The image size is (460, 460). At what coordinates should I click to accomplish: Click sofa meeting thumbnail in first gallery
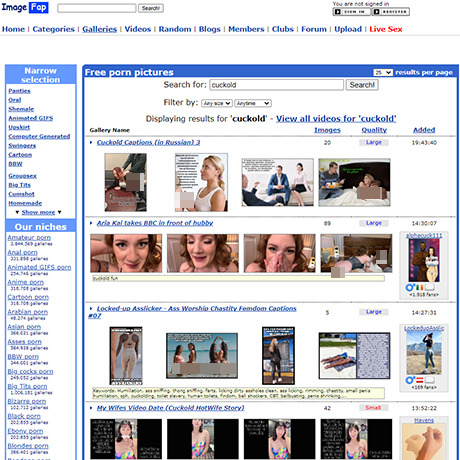tap(277, 182)
